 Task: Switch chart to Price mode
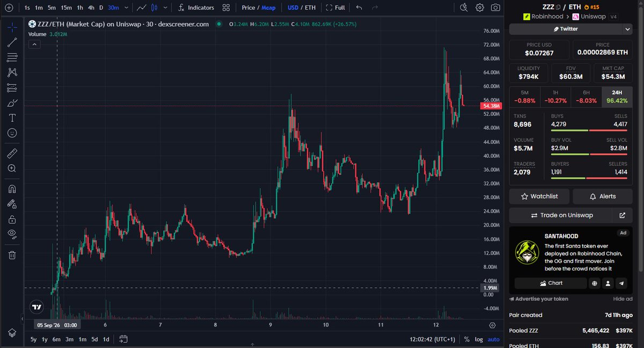(x=248, y=8)
